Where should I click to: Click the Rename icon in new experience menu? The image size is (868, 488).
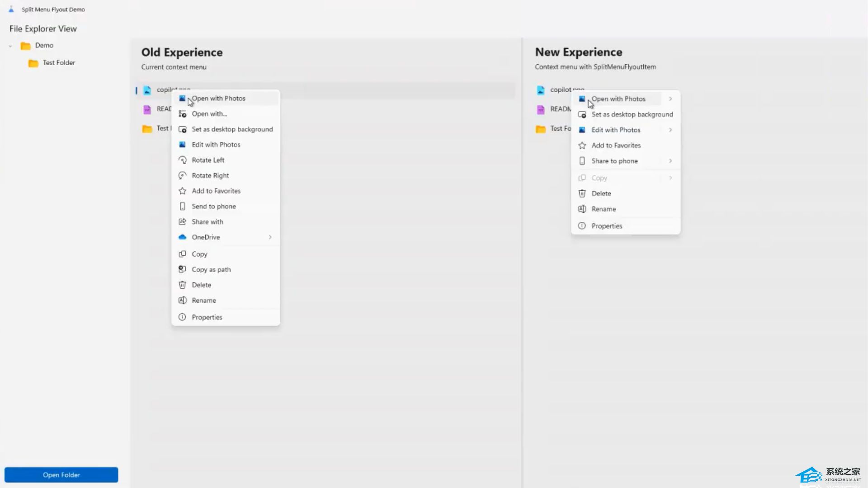pyautogui.click(x=582, y=209)
